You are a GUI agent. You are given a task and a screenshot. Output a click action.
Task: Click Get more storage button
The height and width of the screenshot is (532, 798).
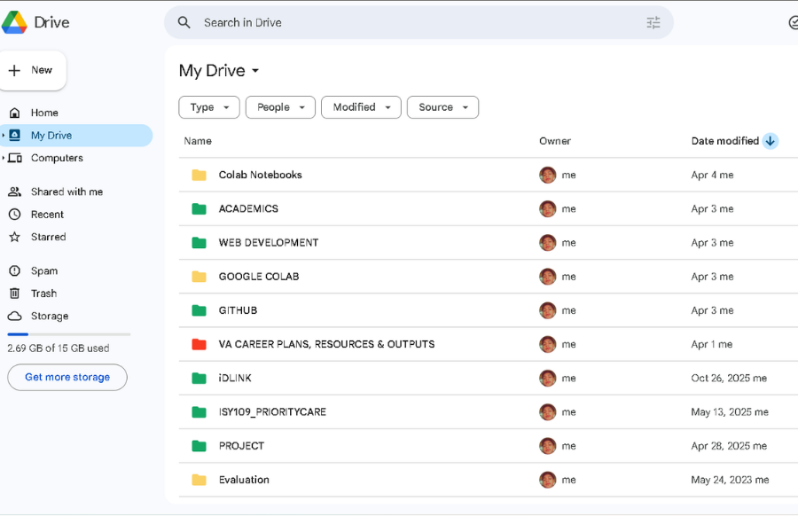coord(67,377)
